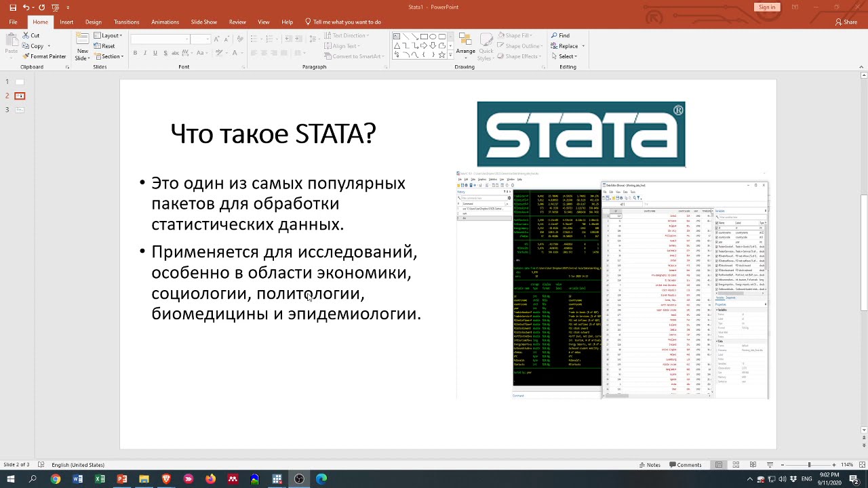Switch to Reading view
The height and width of the screenshot is (488, 868).
[754, 465]
